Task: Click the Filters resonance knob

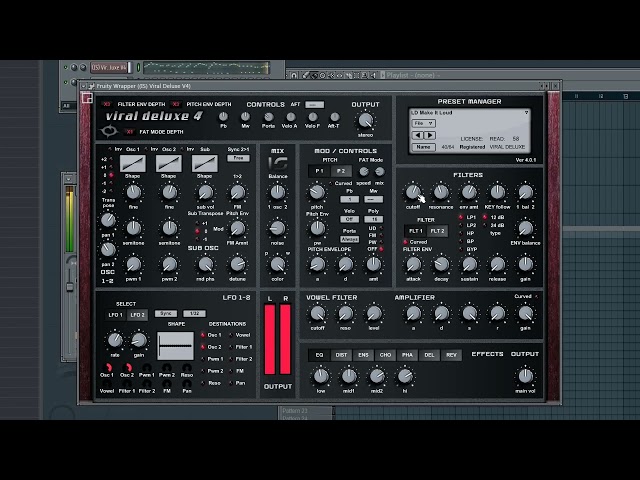Action: [441, 192]
